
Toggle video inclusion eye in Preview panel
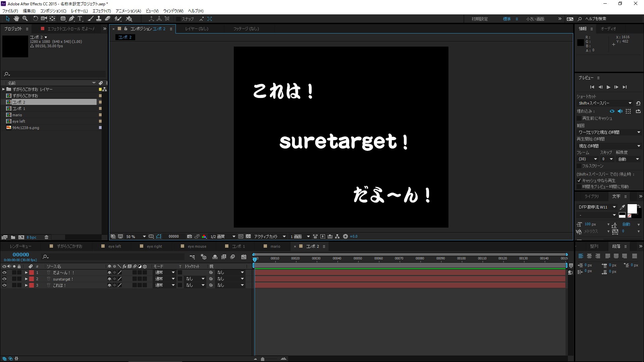(x=612, y=111)
